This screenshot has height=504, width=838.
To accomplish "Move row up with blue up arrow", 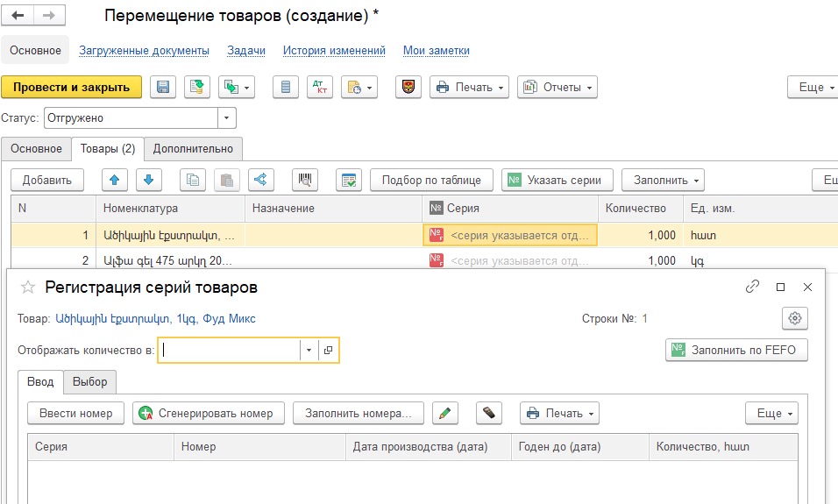I will (x=114, y=180).
